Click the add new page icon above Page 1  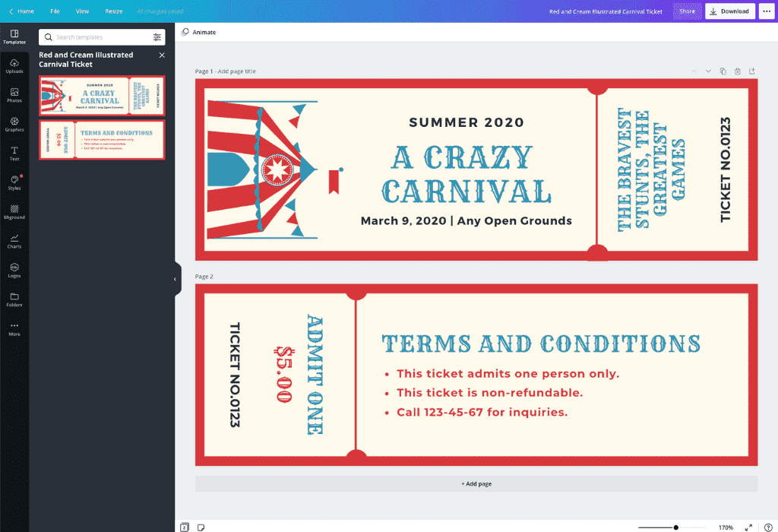point(751,71)
